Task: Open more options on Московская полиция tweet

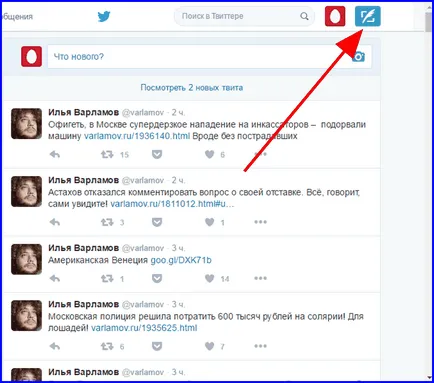Action: click(x=260, y=346)
